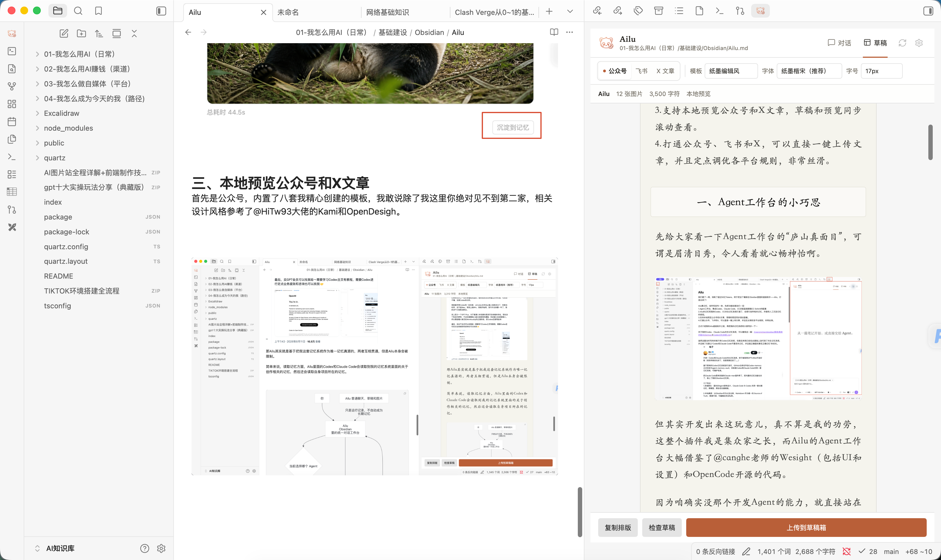This screenshot has width=941, height=560.
Task: Open the bookmarks icon in top bar
Action: click(x=99, y=11)
